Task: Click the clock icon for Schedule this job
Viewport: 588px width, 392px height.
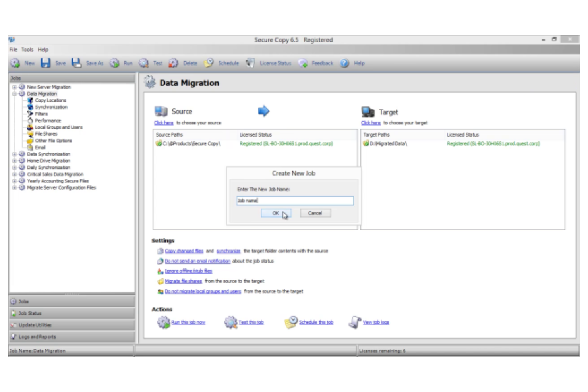Action: click(x=291, y=322)
